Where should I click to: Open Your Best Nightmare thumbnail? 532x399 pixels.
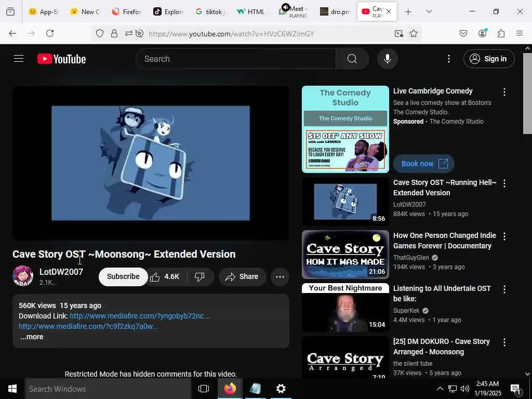(x=345, y=308)
